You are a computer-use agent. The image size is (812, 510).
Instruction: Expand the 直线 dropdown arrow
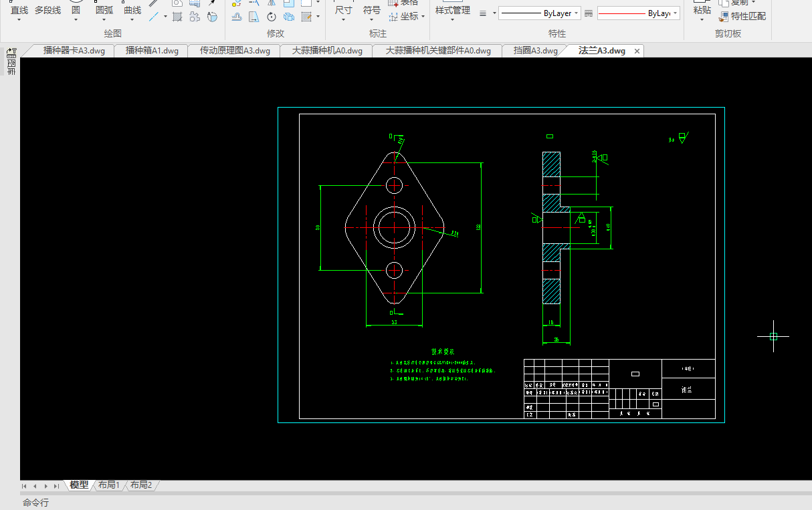[x=19, y=20]
